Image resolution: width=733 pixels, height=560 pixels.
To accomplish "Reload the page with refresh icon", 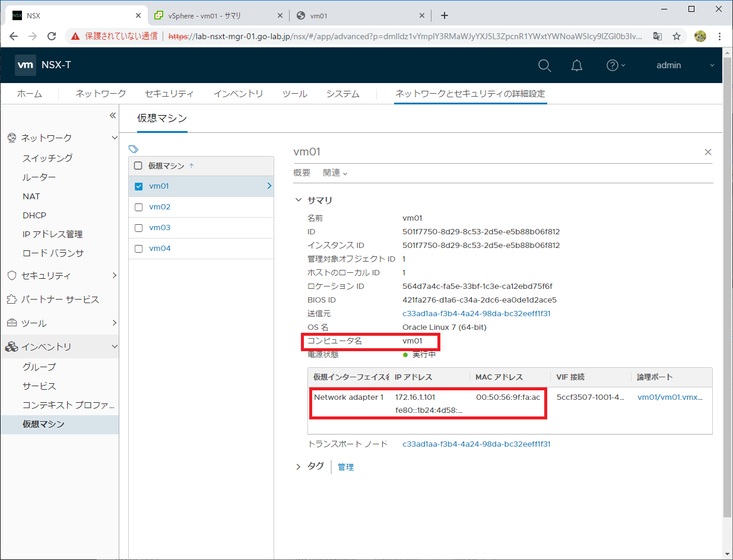I will click(x=52, y=36).
